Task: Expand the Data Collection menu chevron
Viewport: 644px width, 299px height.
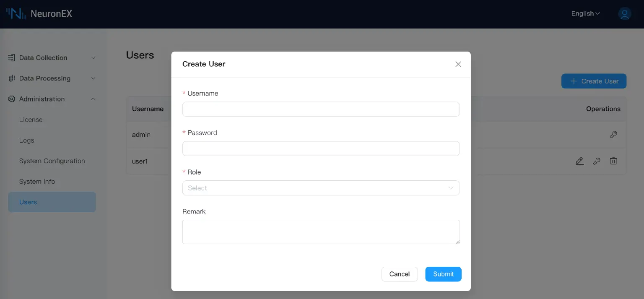Action: click(x=93, y=58)
